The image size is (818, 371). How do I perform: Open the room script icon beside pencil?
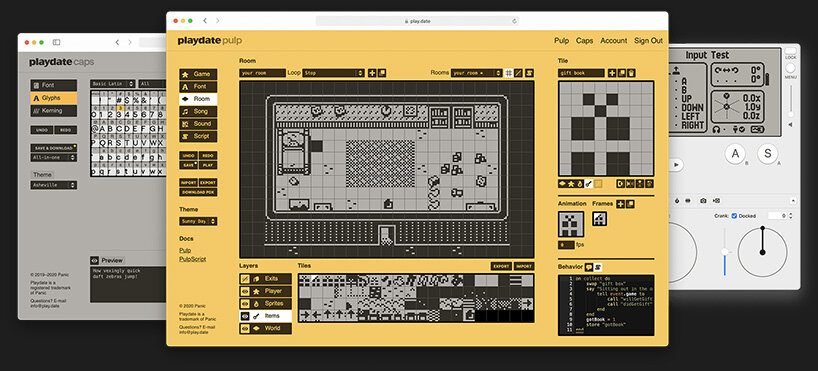530,73
